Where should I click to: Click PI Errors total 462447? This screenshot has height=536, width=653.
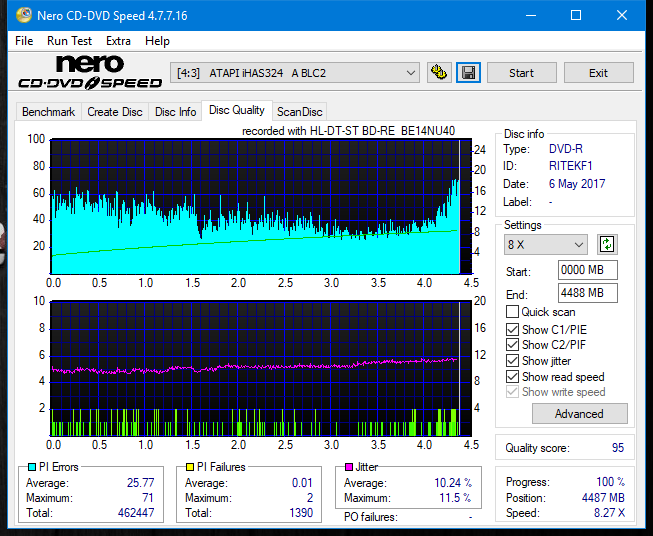pos(136,513)
